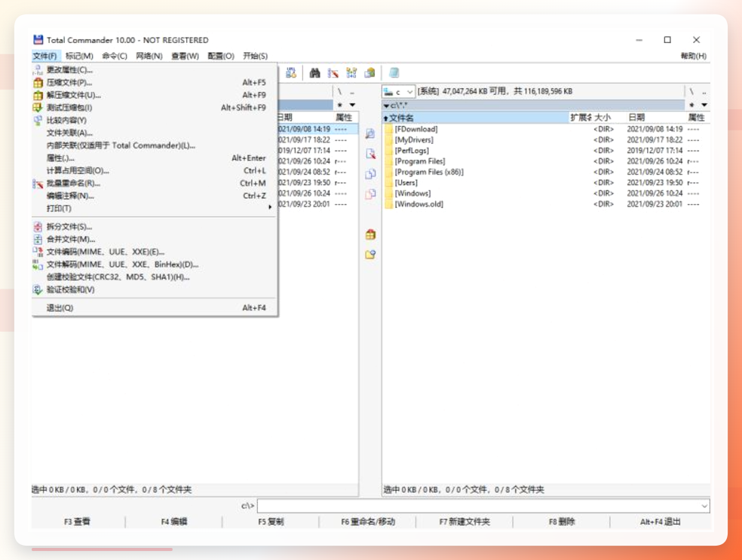742x560 pixels.
Task: Choose 比较内容(Y) from the File menu
Action: click(x=155, y=120)
